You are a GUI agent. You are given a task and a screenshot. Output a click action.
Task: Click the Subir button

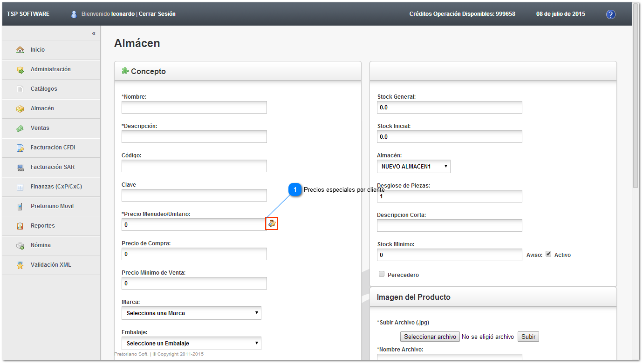click(528, 337)
